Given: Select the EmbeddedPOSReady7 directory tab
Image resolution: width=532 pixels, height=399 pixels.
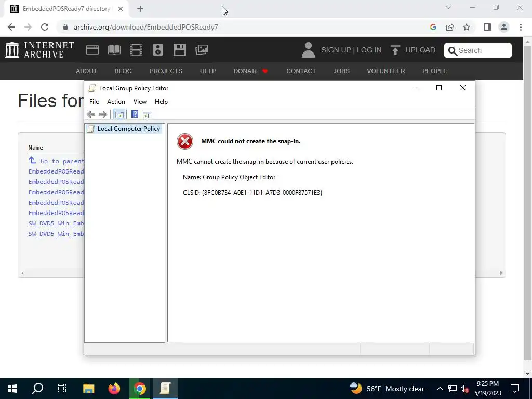Looking at the screenshot, I should click(66, 9).
